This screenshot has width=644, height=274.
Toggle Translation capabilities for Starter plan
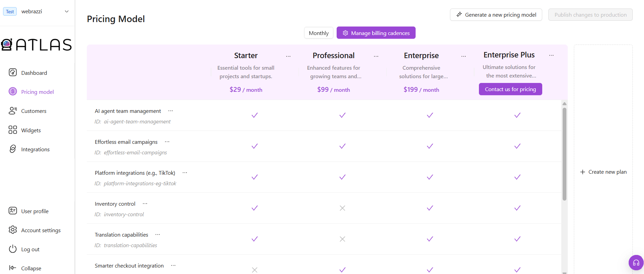tap(254, 239)
